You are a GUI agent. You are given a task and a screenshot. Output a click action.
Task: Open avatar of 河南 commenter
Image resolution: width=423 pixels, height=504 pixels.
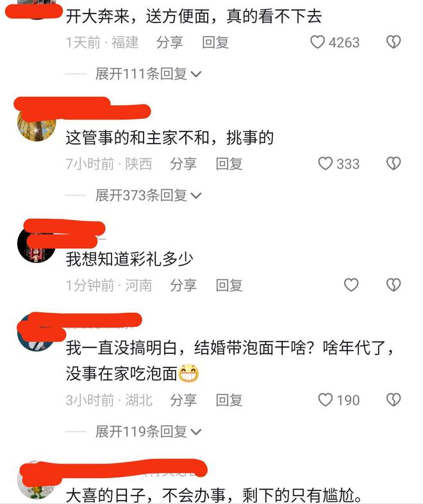(37, 244)
